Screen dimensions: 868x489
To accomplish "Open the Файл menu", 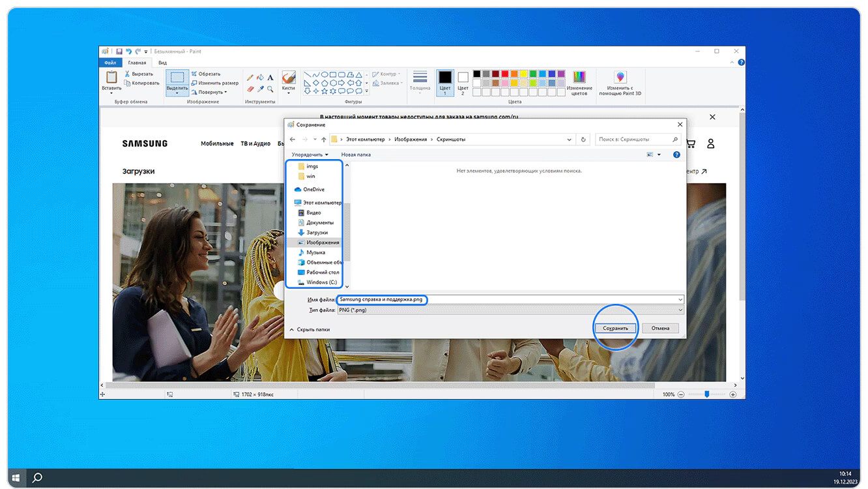I will point(109,63).
